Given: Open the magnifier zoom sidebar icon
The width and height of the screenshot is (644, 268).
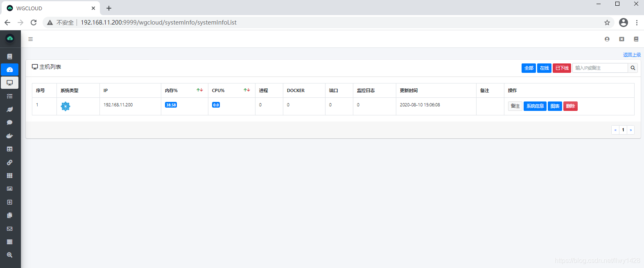Looking at the screenshot, I should pos(10,255).
